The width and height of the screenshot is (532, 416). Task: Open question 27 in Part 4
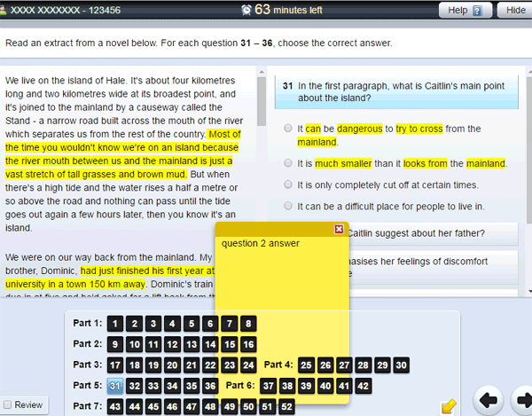pos(344,365)
